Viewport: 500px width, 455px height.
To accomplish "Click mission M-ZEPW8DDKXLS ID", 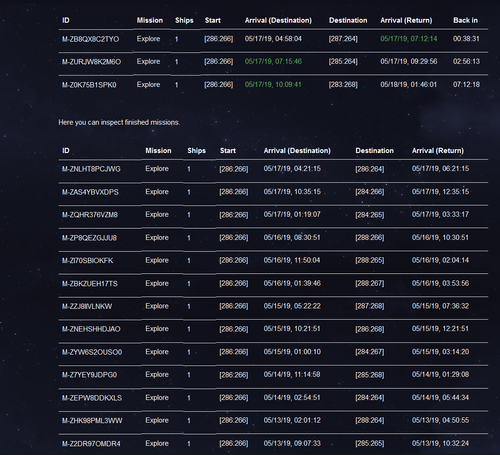I will (92, 398).
